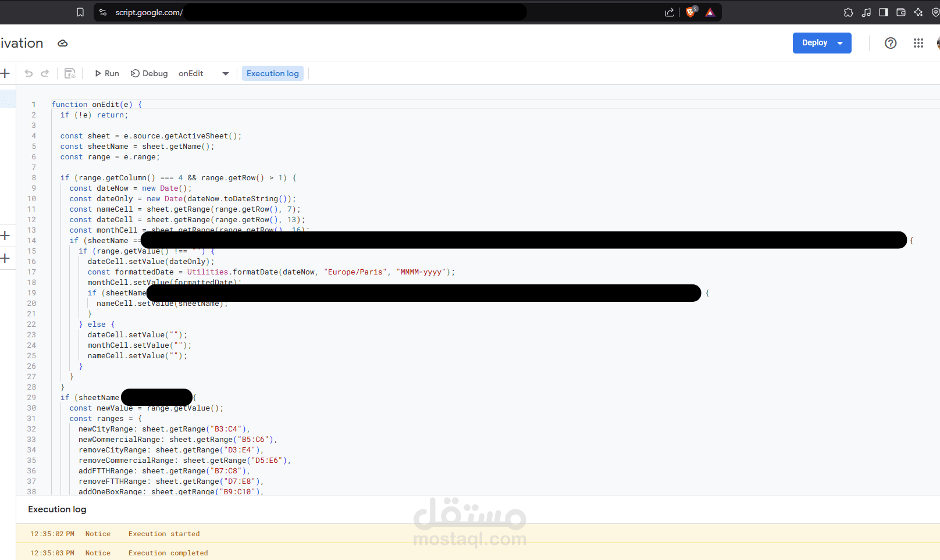Open the Help question mark icon
The image size is (940, 560).
tap(891, 43)
